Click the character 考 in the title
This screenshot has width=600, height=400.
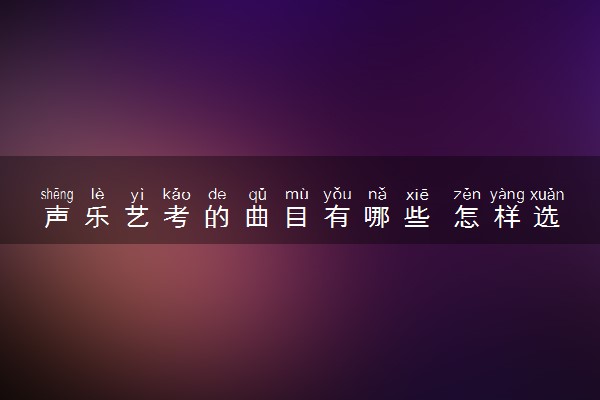[x=176, y=217]
